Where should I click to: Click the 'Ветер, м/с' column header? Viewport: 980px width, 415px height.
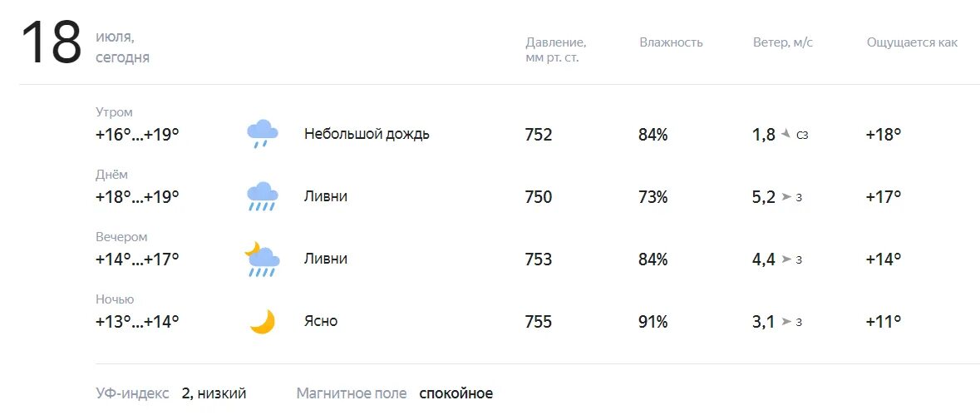click(783, 42)
